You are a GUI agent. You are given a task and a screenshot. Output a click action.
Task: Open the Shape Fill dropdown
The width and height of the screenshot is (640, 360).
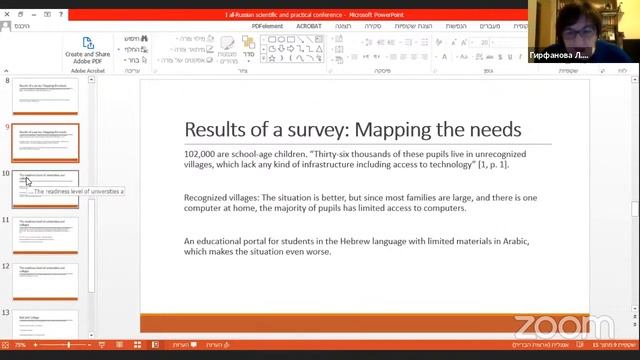click(x=195, y=38)
